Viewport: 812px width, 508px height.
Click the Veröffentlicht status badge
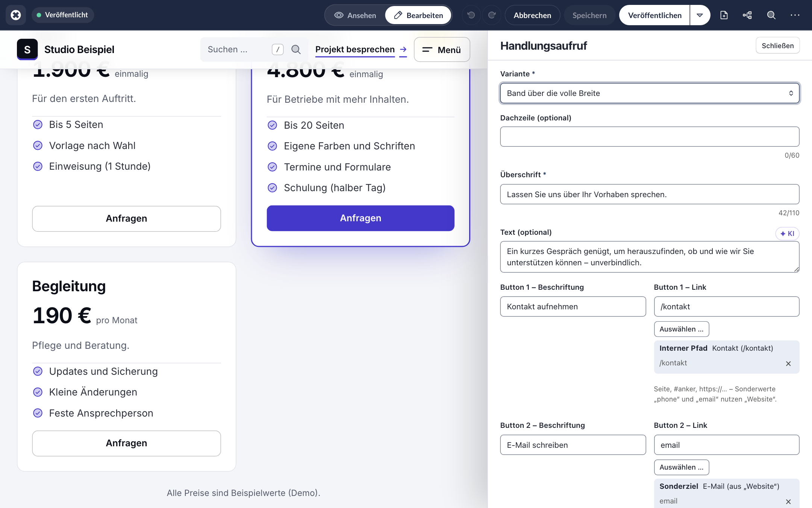coord(62,15)
